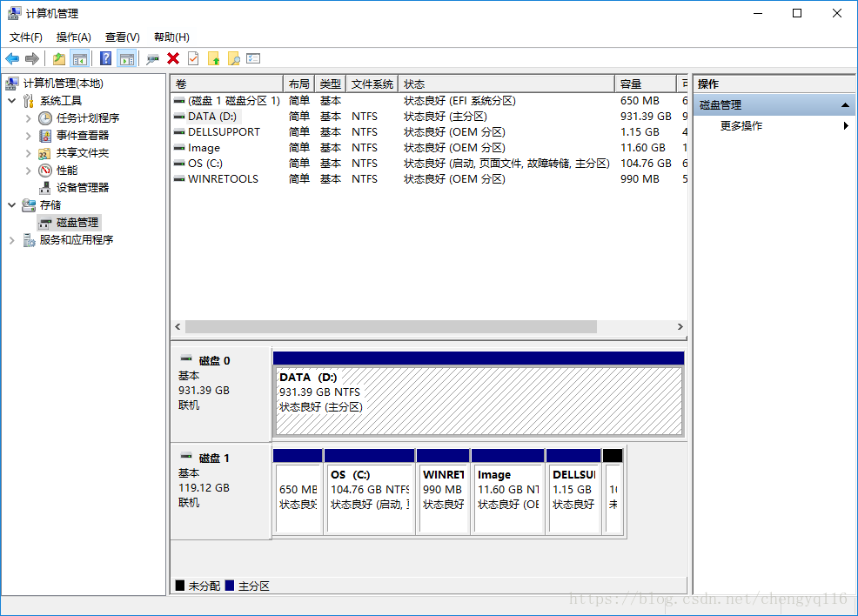
Task: Click the Up one level folder icon
Action: pos(59,58)
